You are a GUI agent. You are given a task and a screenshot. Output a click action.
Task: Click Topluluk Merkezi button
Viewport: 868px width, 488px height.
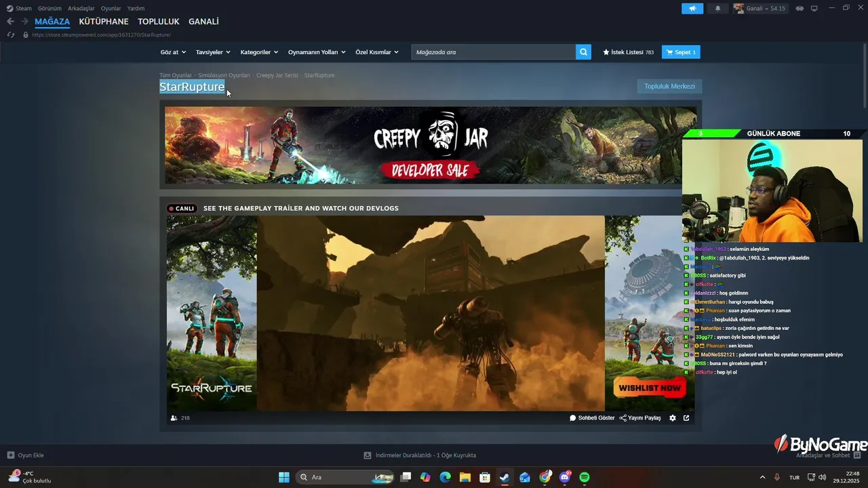pyautogui.click(x=669, y=87)
